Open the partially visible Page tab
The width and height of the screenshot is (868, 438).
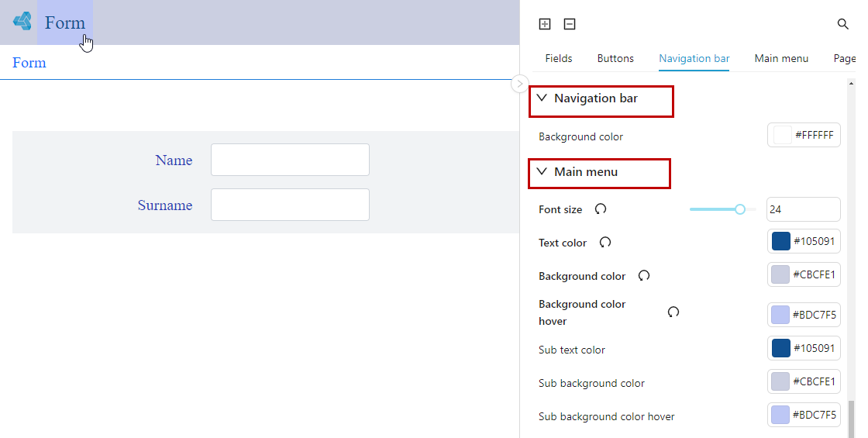(844, 58)
